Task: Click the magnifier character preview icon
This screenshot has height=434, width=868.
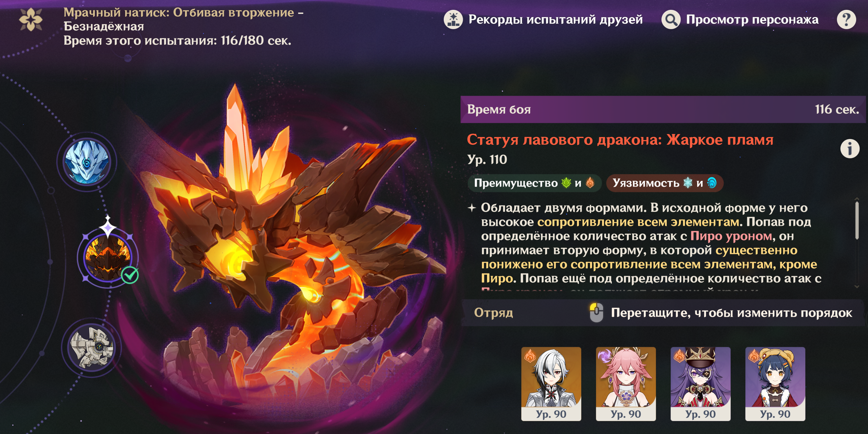Action: click(671, 19)
